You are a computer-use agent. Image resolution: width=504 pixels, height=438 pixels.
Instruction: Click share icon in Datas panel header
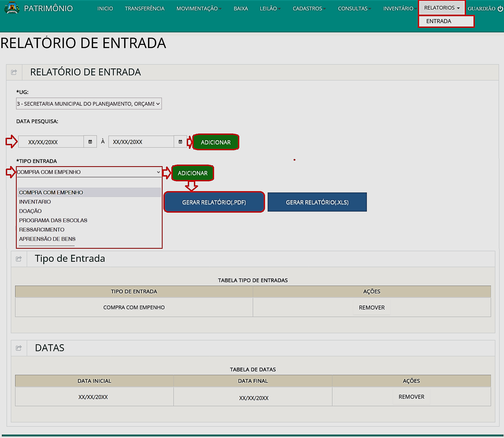[19, 348]
